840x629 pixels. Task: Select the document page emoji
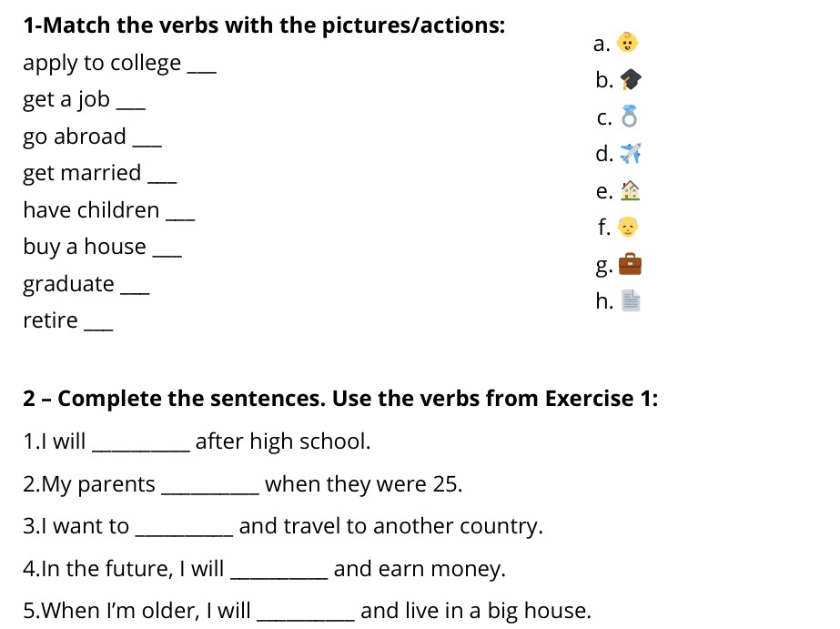pyautogui.click(x=631, y=300)
